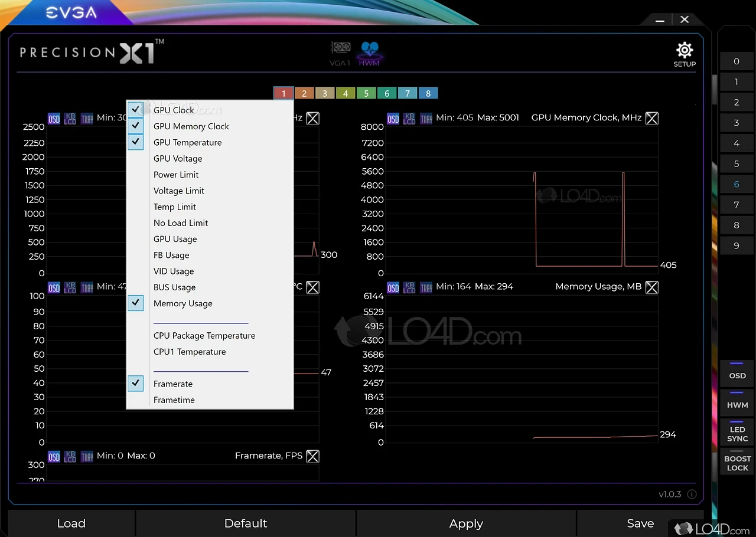Close the GPU Memory Clock graph
The height and width of the screenshot is (537, 756).
pos(651,118)
